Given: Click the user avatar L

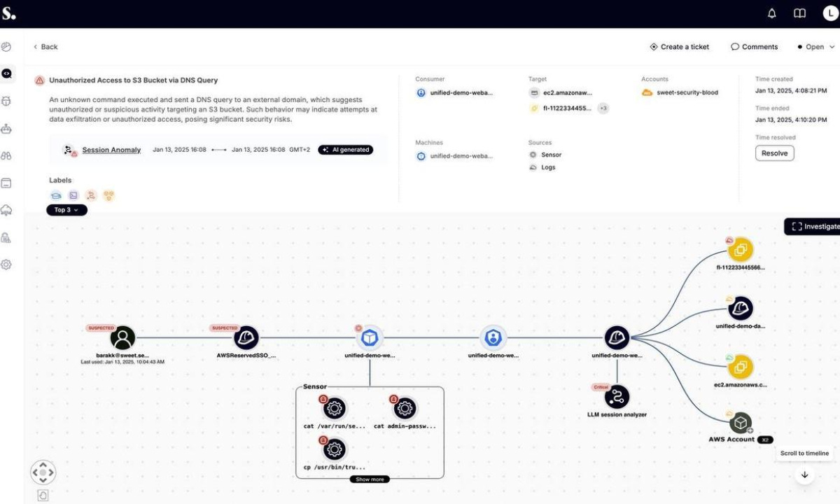Looking at the screenshot, I should 829,13.
